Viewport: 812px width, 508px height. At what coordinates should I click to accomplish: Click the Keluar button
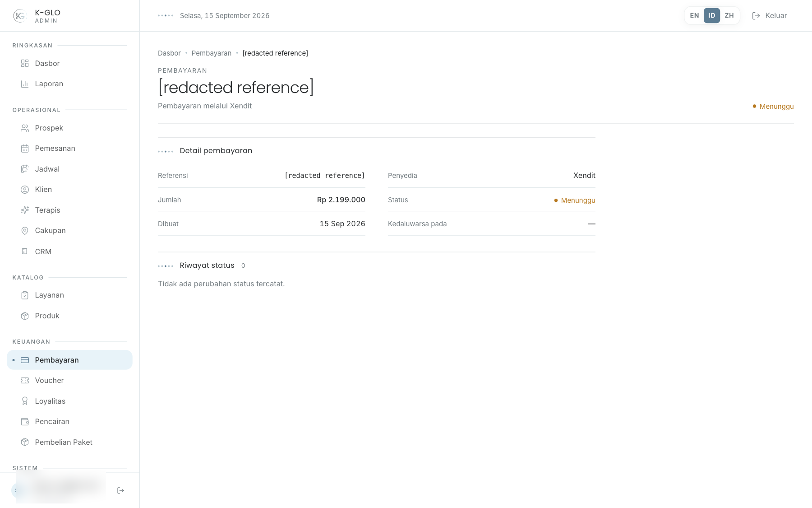pos(770,15)
